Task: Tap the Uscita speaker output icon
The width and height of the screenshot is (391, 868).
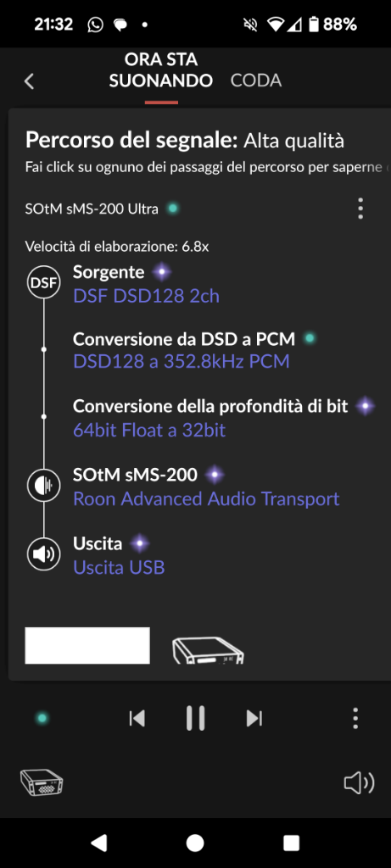Action: click(x=44, y=554)
